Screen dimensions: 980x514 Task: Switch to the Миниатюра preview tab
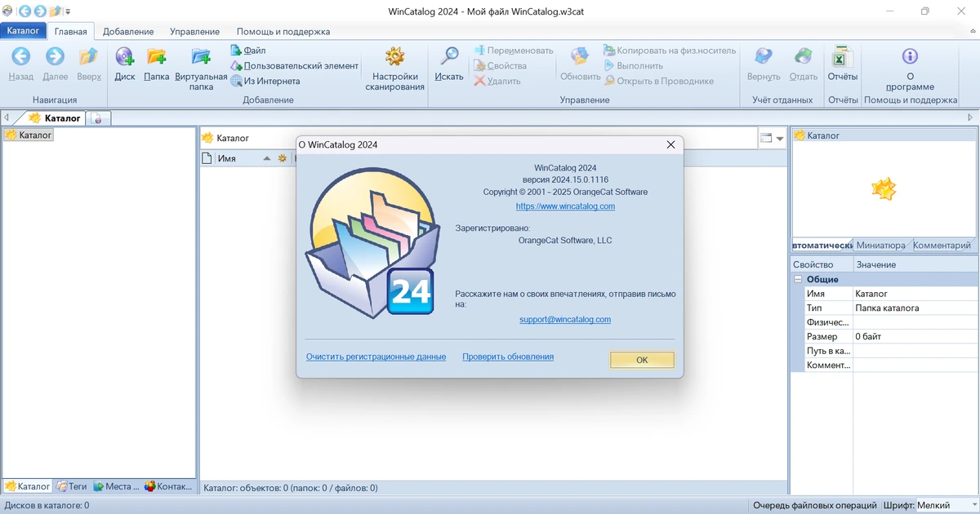click(880, 245)
